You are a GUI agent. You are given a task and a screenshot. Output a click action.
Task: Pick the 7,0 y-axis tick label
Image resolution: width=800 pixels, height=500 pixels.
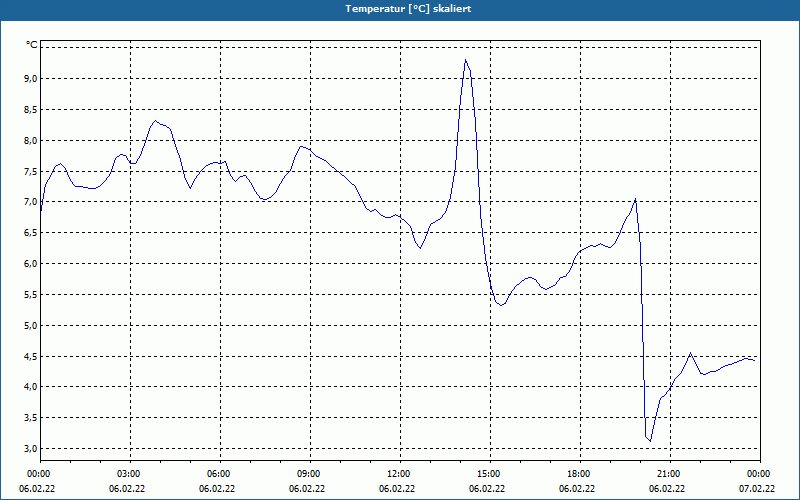click(31, 202)
